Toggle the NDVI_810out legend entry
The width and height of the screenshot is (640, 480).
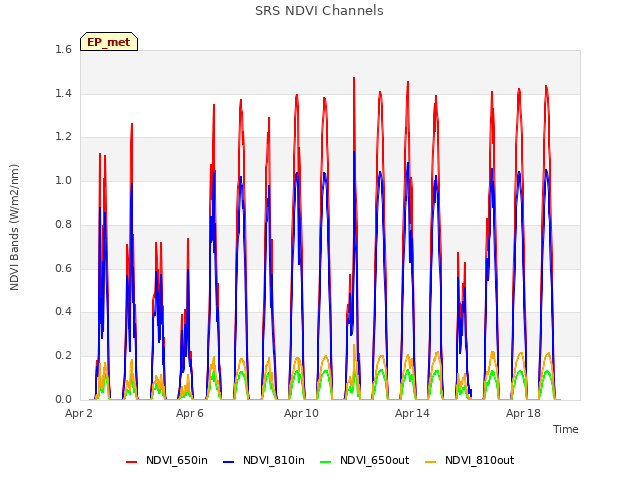coord(469,461)
